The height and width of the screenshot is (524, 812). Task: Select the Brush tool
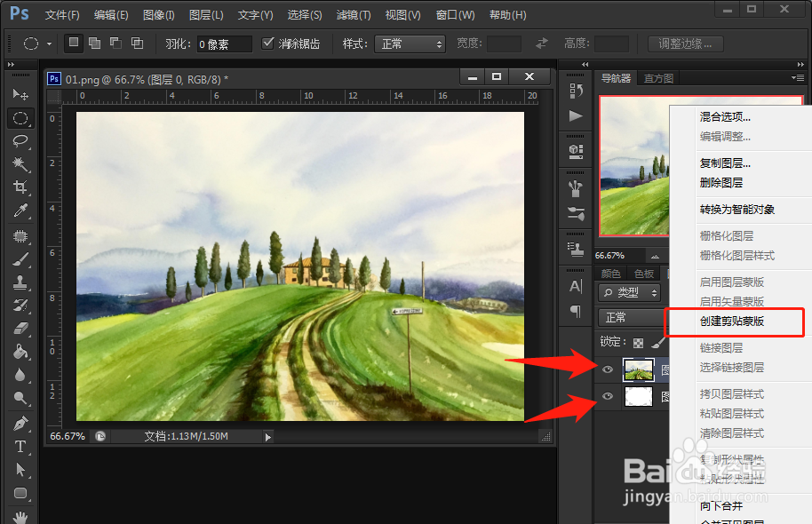(x=20, y=259)
